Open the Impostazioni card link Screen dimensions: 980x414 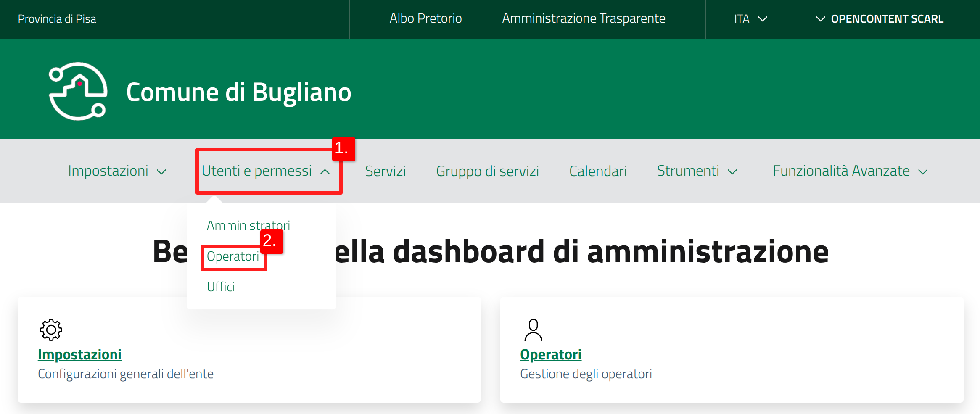[x=79, y=355]
